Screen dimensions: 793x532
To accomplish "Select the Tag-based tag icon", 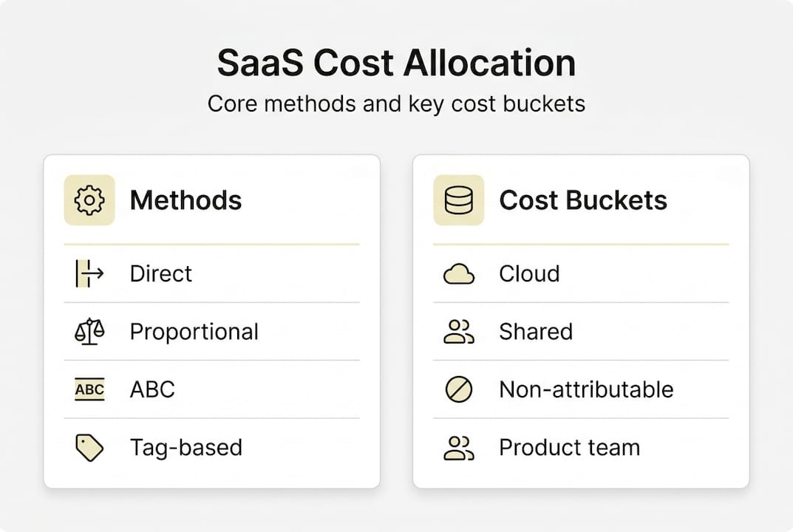I will tap(89, 448).
